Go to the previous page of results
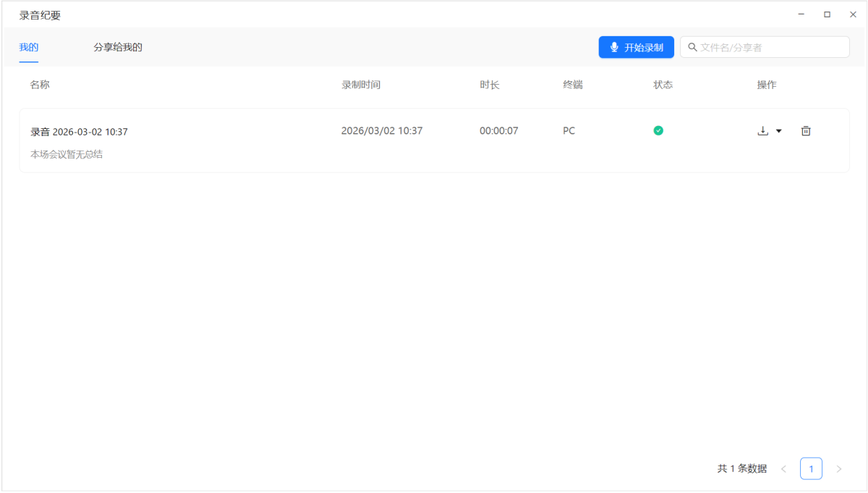 coord(783,469)
